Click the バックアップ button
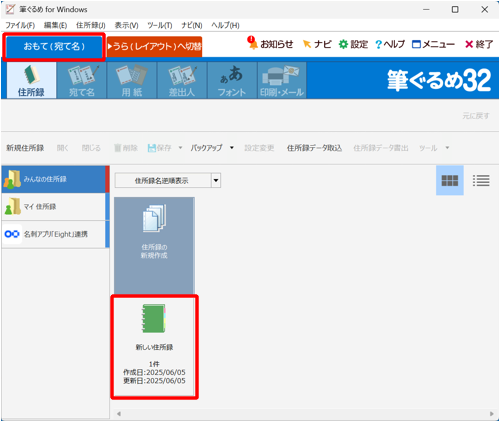 point(206,148)
